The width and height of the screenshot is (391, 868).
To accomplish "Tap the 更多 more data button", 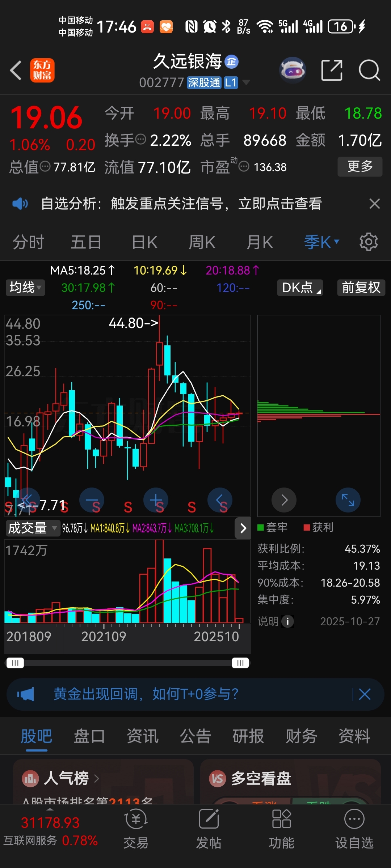I will [x=360, y=166].
